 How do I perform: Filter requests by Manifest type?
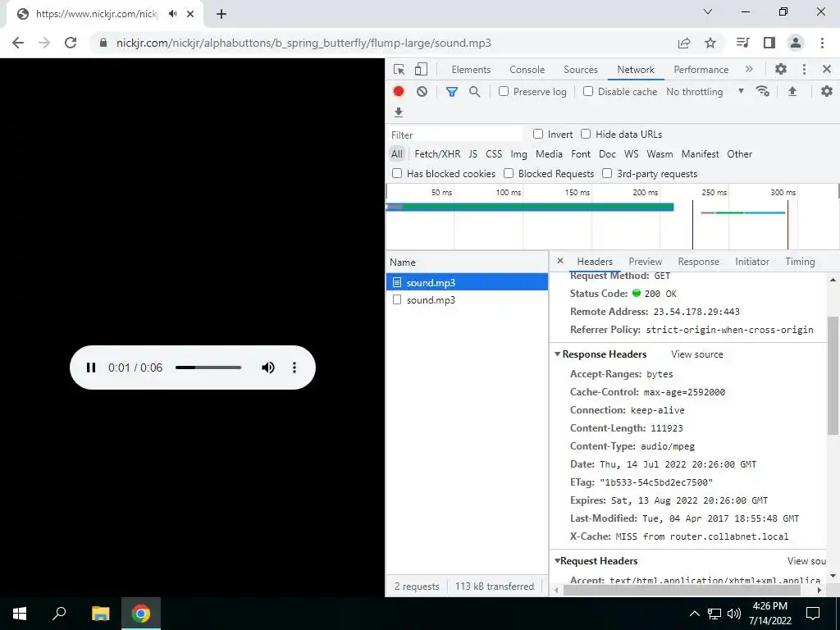click(701, 154)
